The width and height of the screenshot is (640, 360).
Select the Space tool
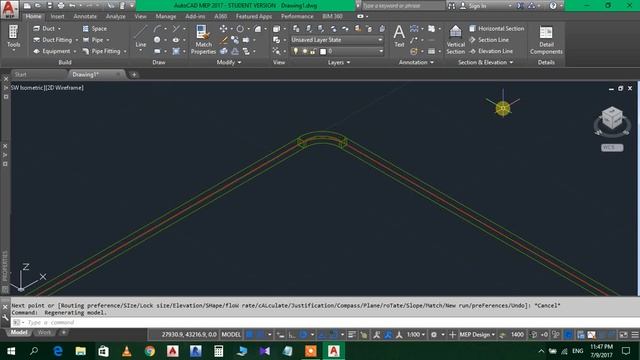click(95, 29)
